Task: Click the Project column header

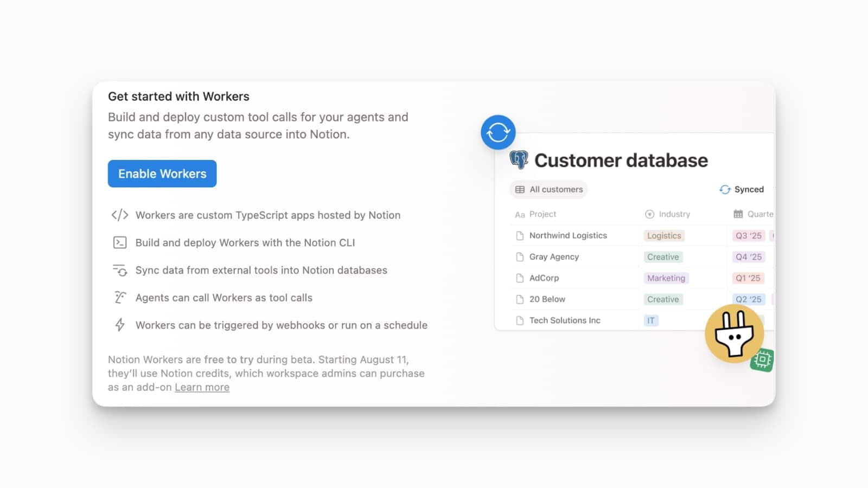Action: click(535, 214)
